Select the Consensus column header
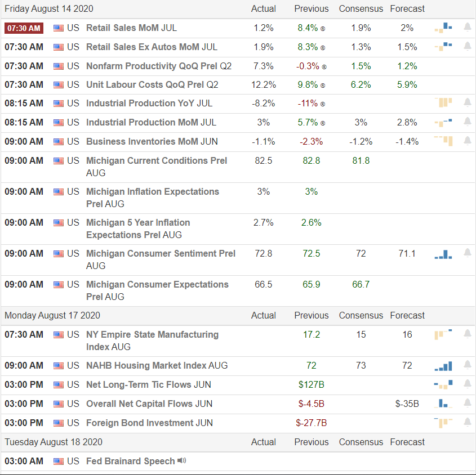Screen dimensions: 476x475 coord(361,8)
